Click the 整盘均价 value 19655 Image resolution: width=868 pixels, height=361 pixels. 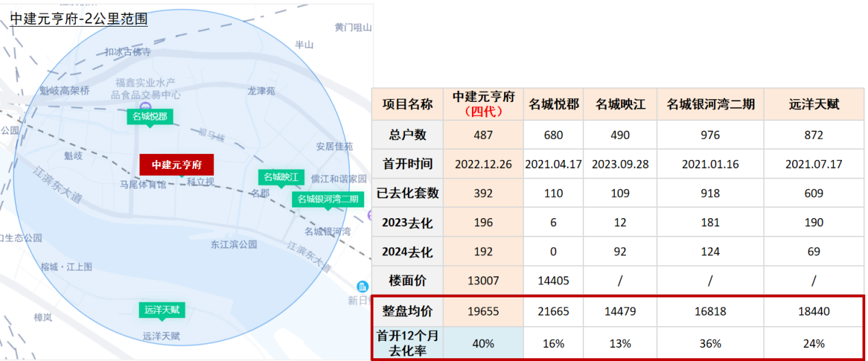click(x=483, y=311)
